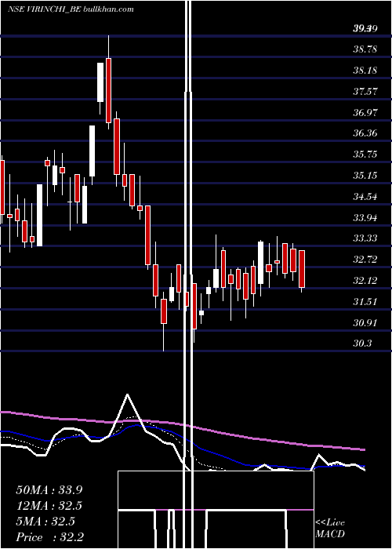
Task: Click the 30.3 price axis label
Action: click(362, 344)
